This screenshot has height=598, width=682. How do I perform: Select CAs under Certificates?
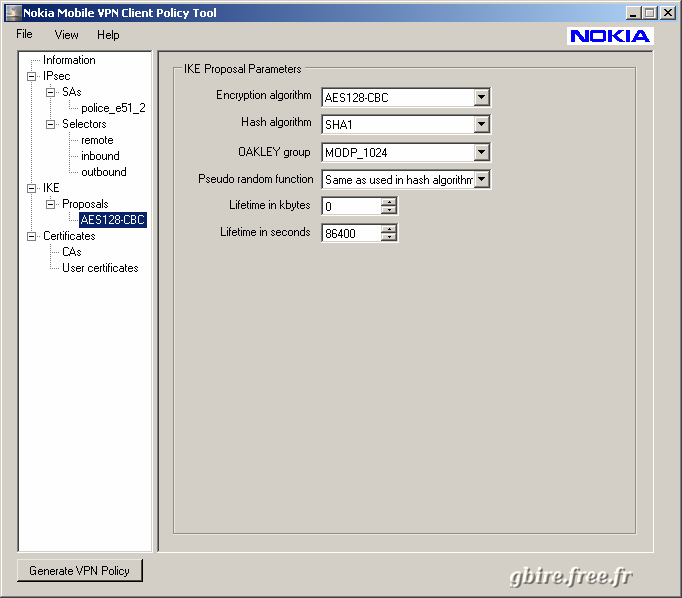(x=72, y=252)
